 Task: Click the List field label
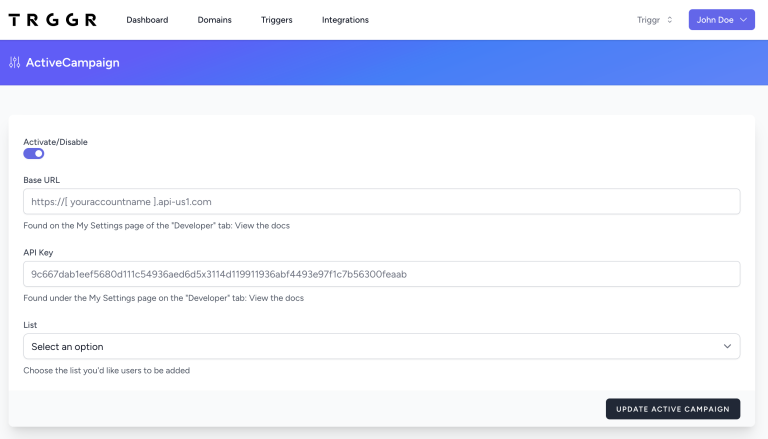(x=30, y=325)
